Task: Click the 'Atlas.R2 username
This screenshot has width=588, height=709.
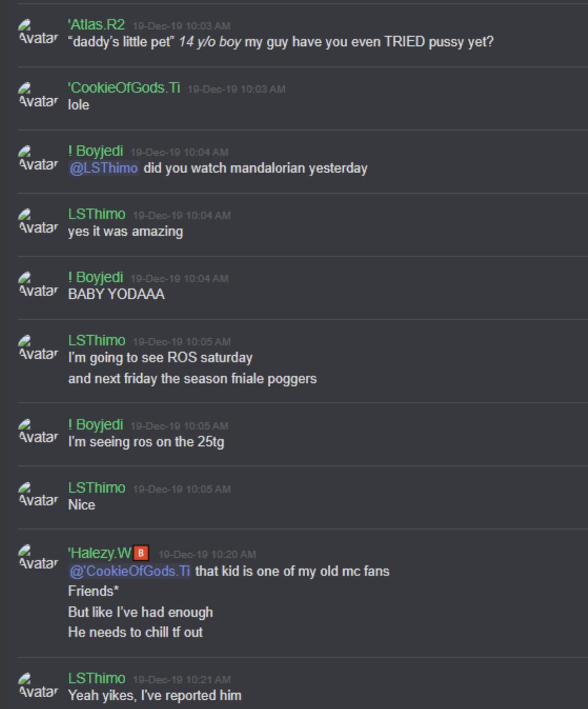Action: tap(97, 25)
